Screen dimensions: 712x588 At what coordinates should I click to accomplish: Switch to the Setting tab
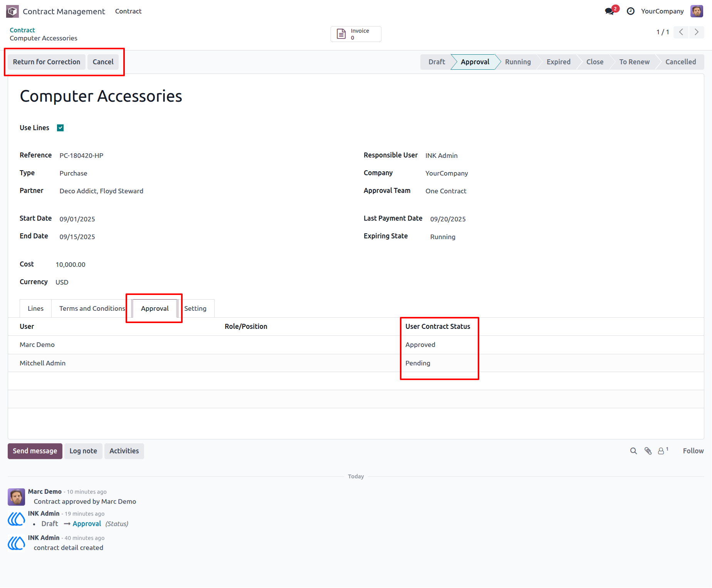click(x=195, y=308)
